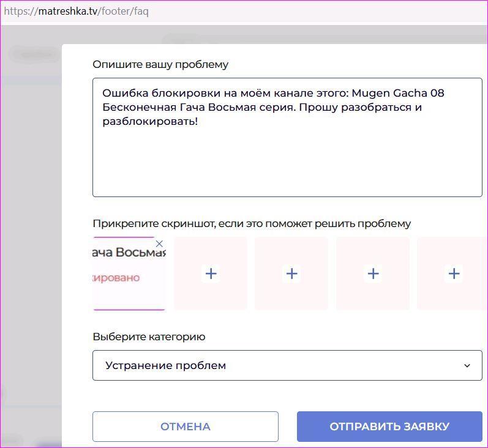This screenshot has height=448, width=488.
Task: Expand the category list with the chevron arrow
Action: 467,365
